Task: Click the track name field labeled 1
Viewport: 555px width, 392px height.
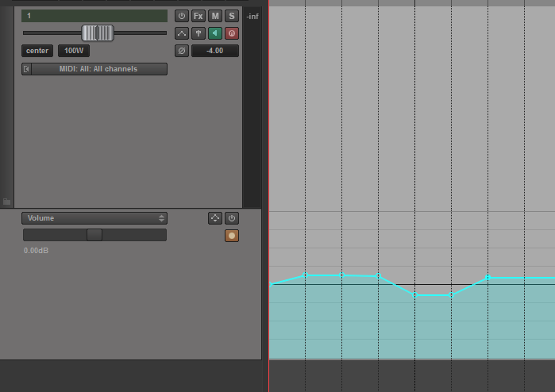Action: click(x=94, y=16)
